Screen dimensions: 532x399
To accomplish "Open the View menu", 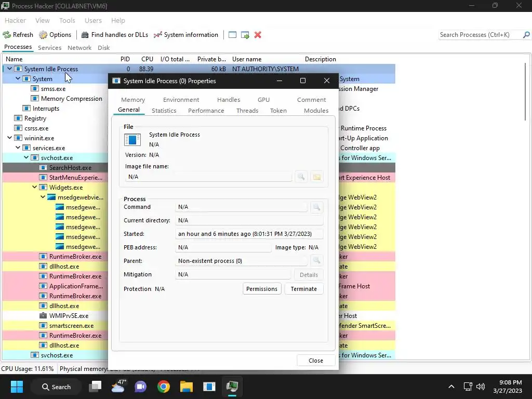I will coord(43,20).
